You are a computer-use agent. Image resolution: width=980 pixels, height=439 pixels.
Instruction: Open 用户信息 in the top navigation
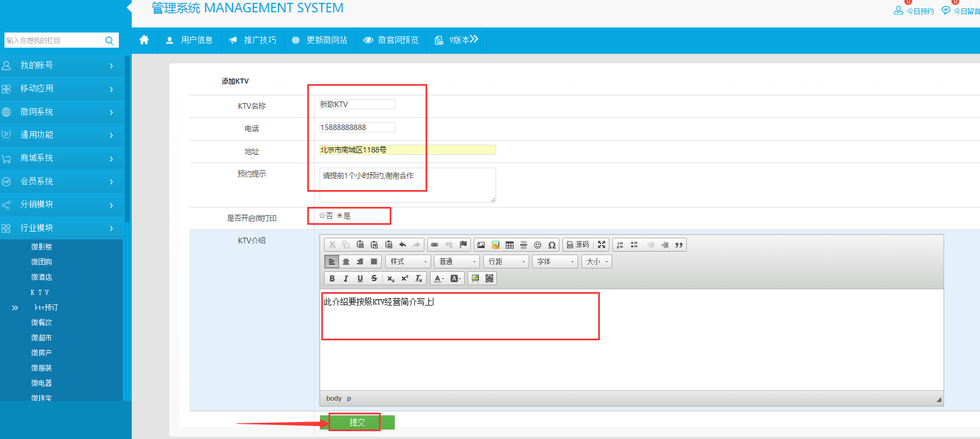[x=189, y=40]
